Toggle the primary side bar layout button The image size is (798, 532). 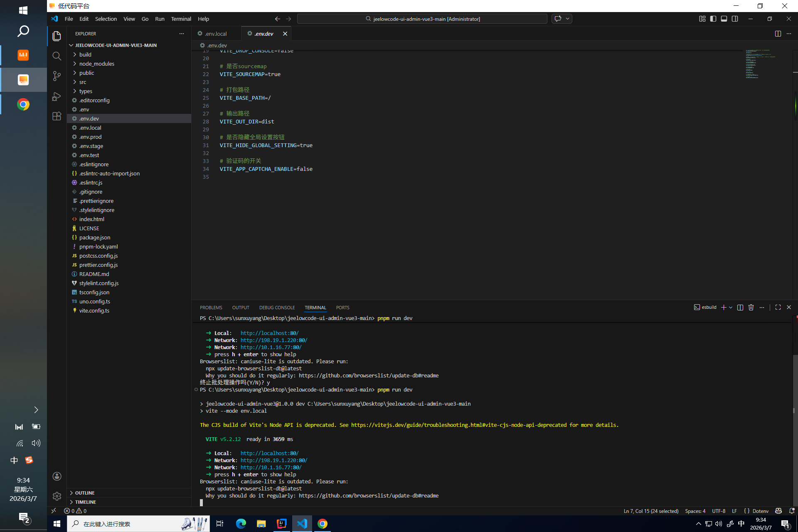point(713,19)
